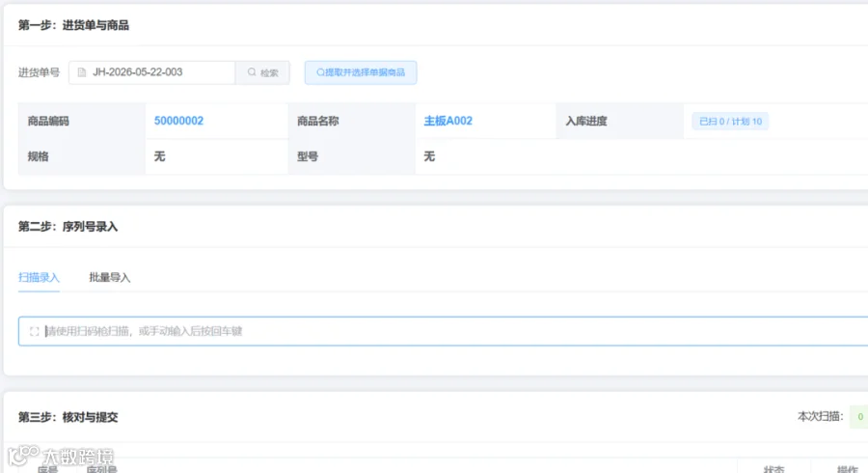Select the 第三步：核对与提交 heading

pos(68,417)
